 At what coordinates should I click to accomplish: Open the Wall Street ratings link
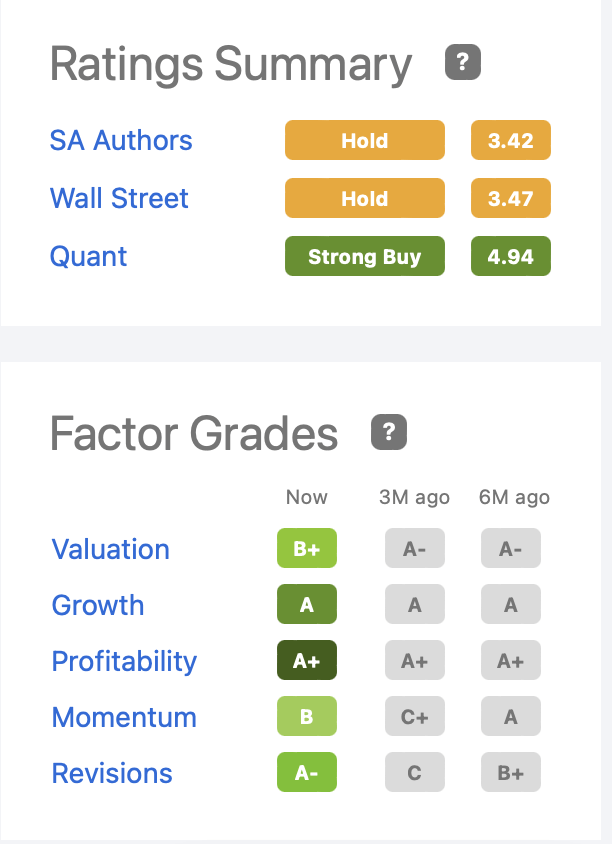[x=119, y=198]
